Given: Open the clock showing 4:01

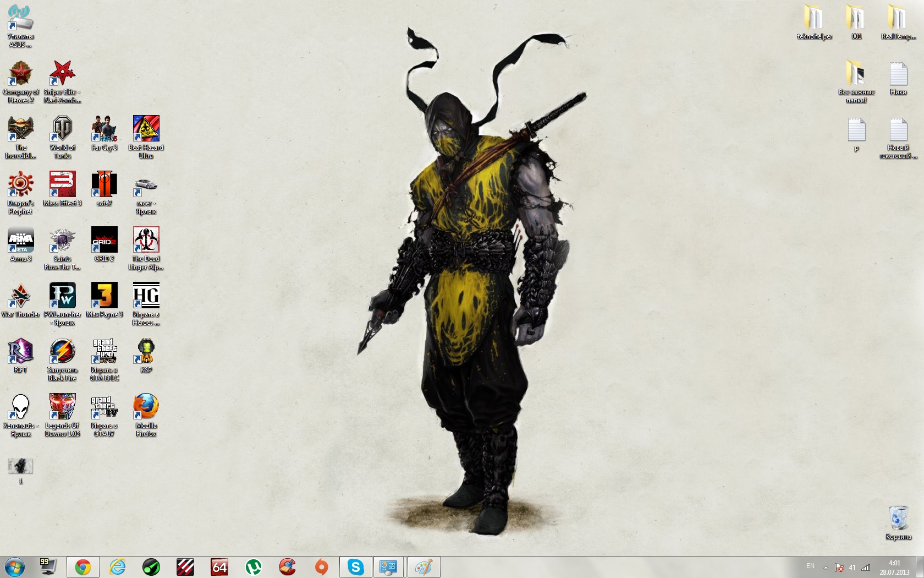Looking at the screenshot, I should (x=894, y=568).
